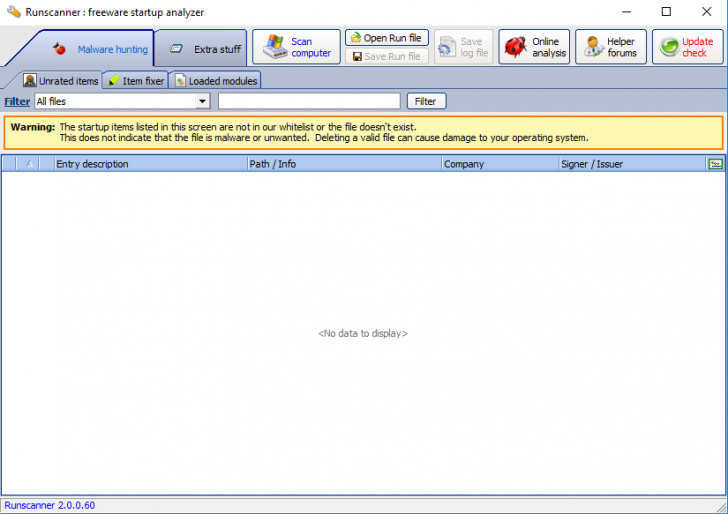Screen dimensions: 728x514
Task: Minimize the Runscanner window
Action: pos(627,12)
